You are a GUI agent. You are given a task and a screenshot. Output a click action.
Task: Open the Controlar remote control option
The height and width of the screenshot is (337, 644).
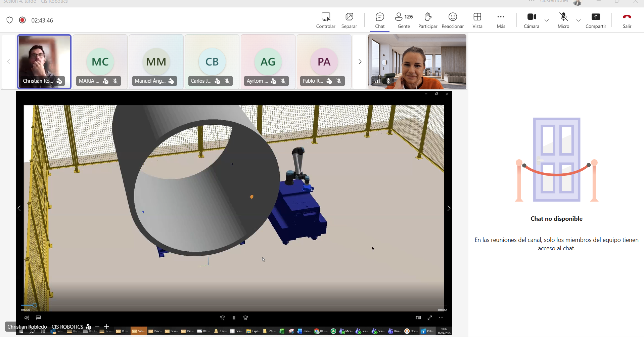(x=325, y=20)
